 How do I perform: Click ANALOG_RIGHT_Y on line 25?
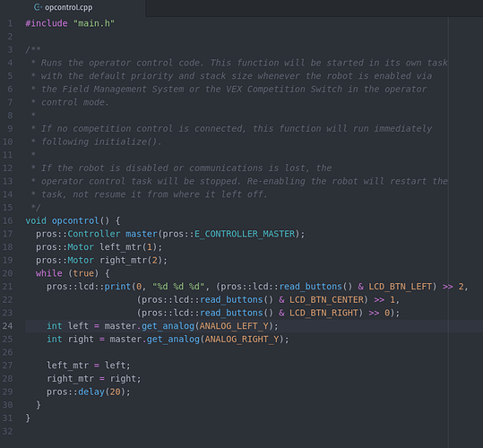tap(242, 340)
